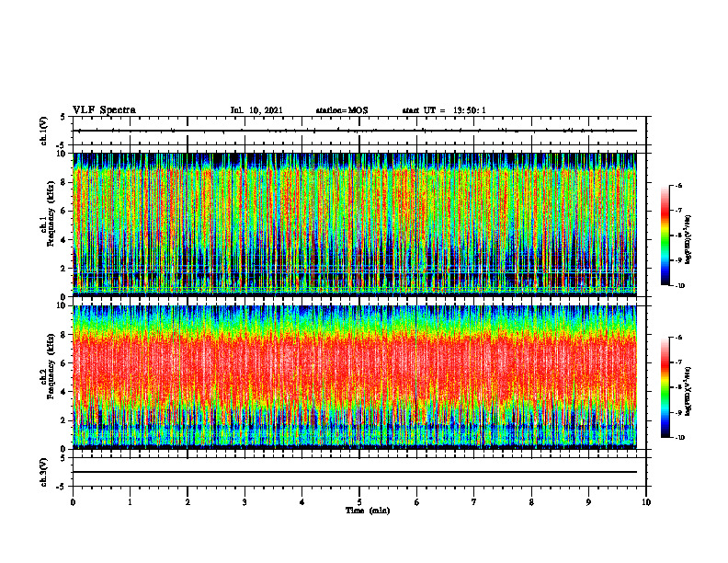Click the time axis tick label "9"
Image resolution: width=728 pixels, height=563 pixels.
[x=588, y=502]
